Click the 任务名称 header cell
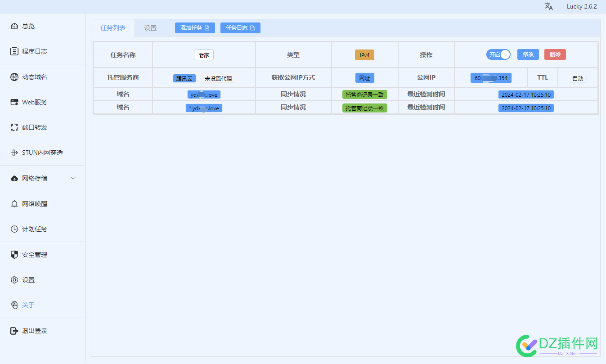Viewport: 606px width, 364px height. 123,55
